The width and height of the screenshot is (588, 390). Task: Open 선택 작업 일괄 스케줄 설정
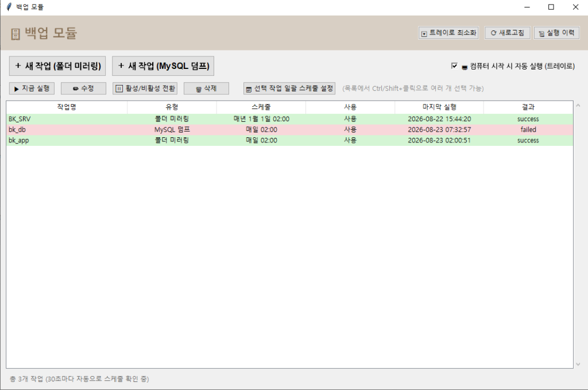point(289,88)
